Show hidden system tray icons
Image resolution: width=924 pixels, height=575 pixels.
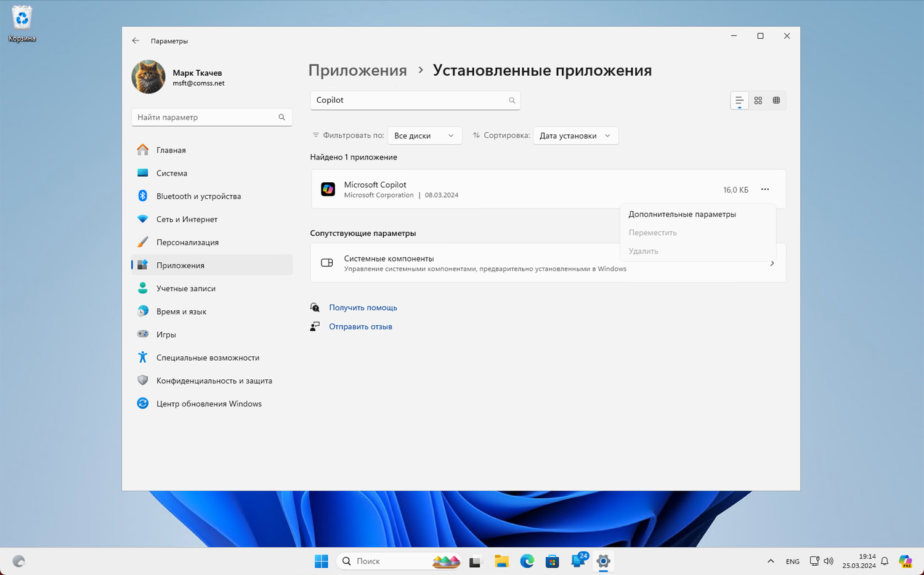(x=771, y=561)
